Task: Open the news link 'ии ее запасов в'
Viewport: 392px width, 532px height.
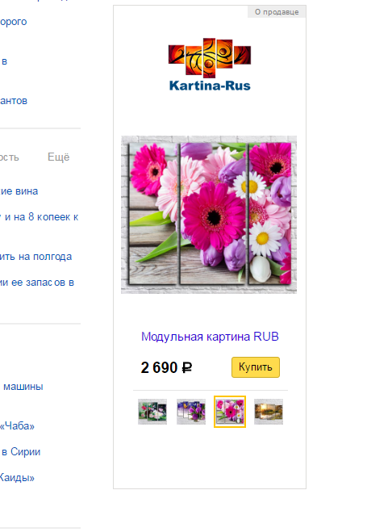Action: [x=37, y=283]
